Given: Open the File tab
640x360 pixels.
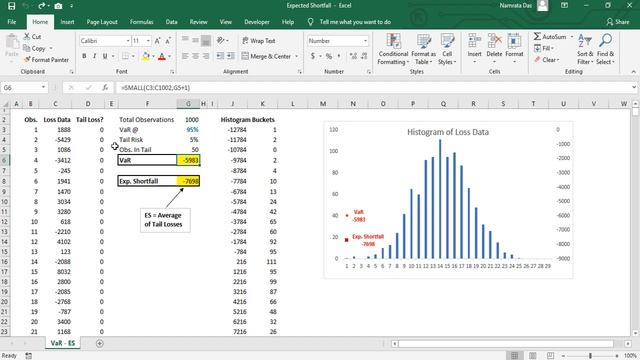Looking at the screenshot, I should pos(12,22).
